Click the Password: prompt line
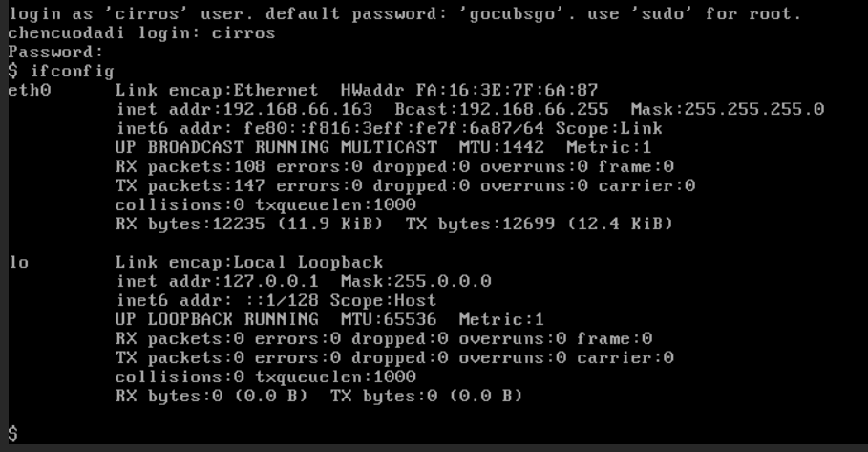The image size is (868, 452). click(55, 53)
